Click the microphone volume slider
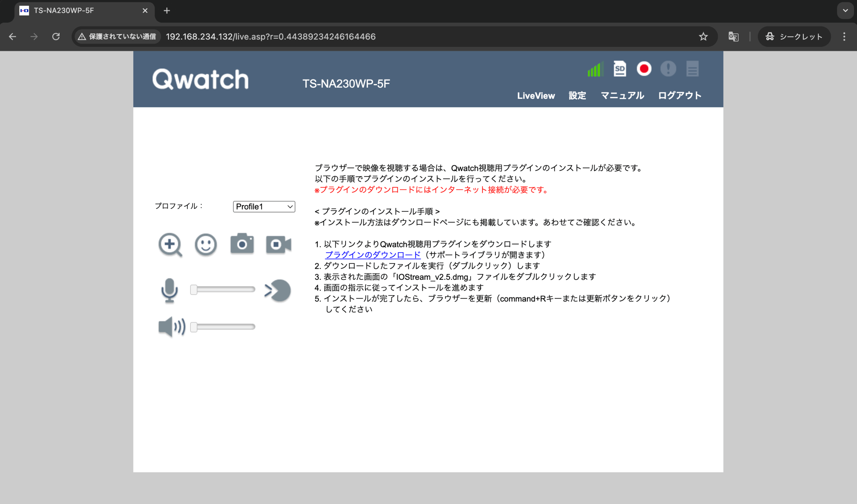 pos(223,290)
